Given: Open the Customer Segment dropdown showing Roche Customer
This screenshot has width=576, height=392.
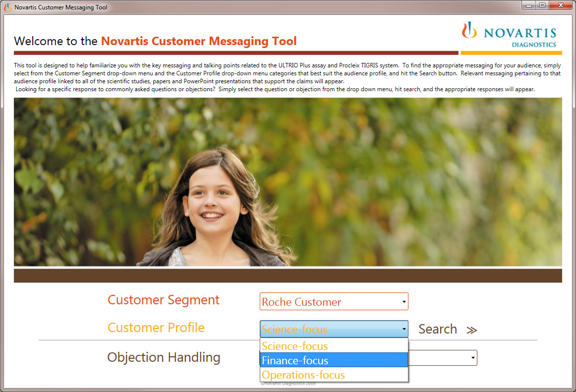Looking at the screenshot, I should tap(334, 302).
